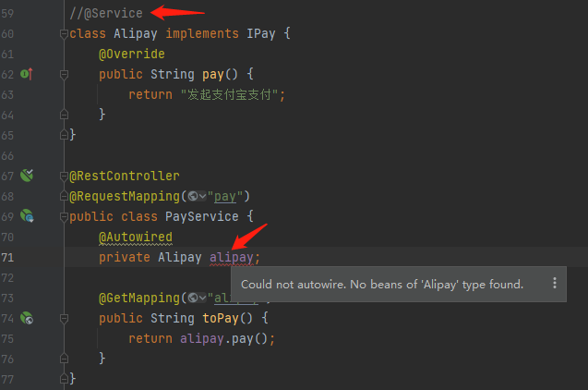588x390 pixels.
Task: Click the globe URL icon in @RequestMapping
Action: (190, 196)
